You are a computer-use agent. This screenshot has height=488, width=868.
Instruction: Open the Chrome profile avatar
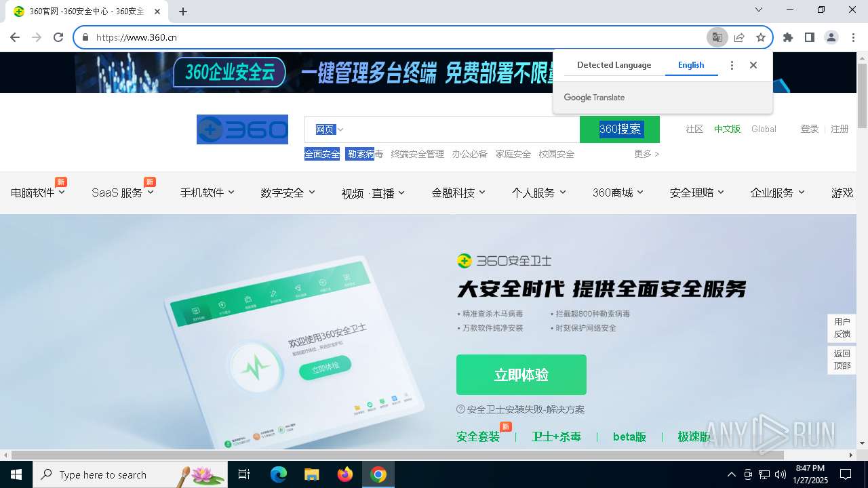point(831,37)
